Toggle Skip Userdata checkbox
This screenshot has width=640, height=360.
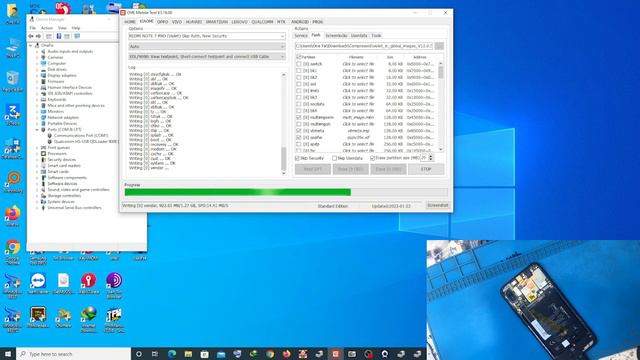(x=335, y=158)
